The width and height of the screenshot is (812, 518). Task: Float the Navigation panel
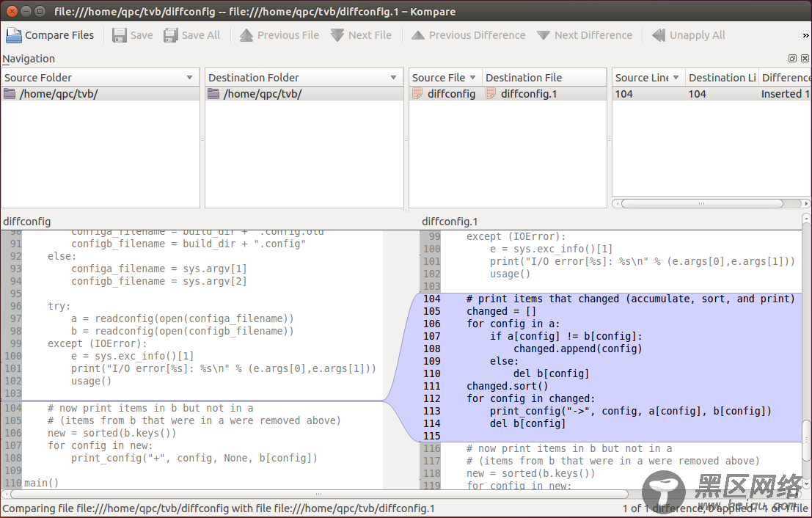point(792,59)
